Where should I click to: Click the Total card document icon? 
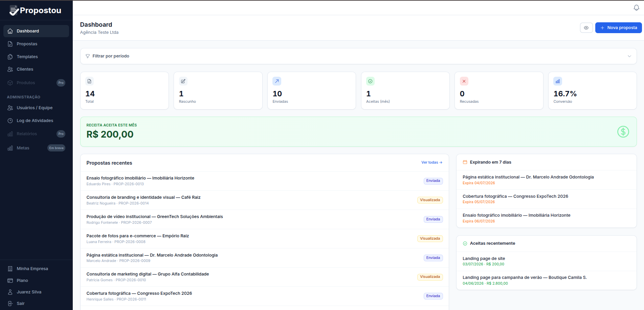(x=89, y=81)
